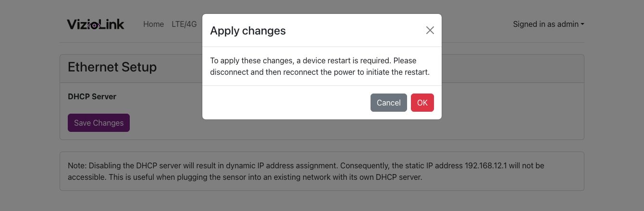Open the Home nav link
The width and height of the screenshot is (644, 211).
[153, 24]
